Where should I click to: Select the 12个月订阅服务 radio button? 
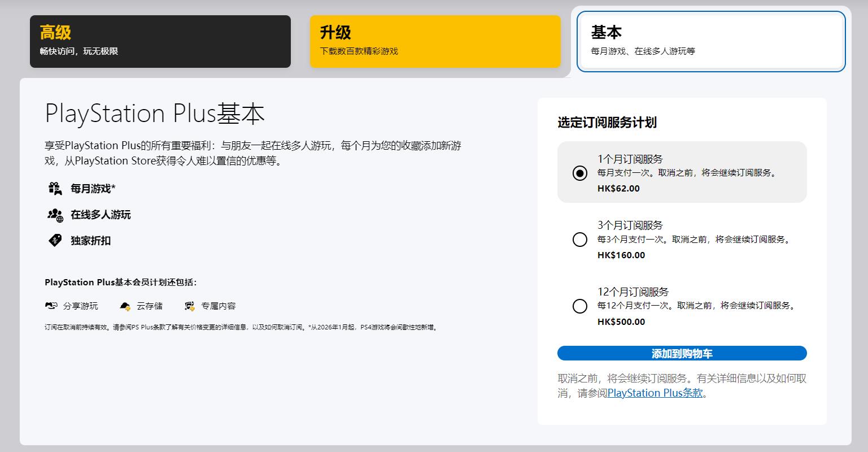[580, 306]
